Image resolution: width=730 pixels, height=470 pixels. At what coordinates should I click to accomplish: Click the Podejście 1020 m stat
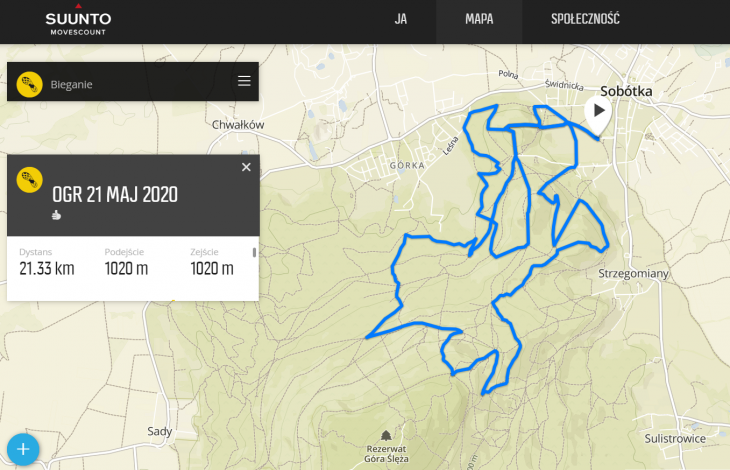coord(126,263)
